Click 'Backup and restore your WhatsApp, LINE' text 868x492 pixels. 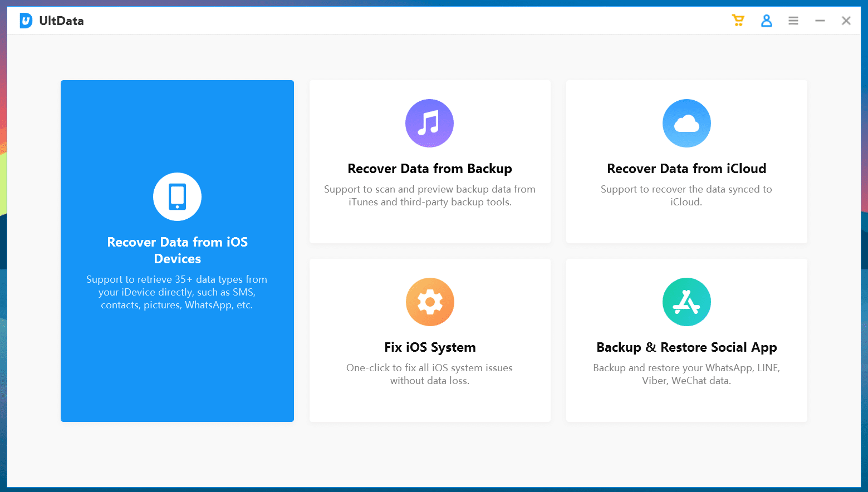click(x=686, y=374)
